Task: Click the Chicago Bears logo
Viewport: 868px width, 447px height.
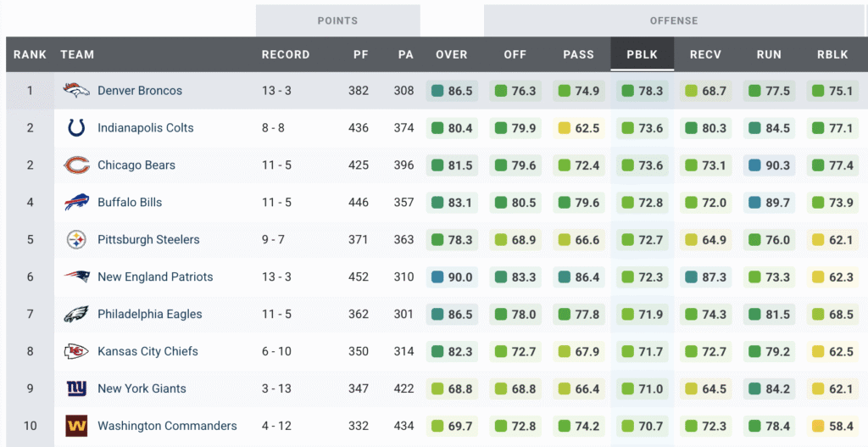Action: pos(76,165)
